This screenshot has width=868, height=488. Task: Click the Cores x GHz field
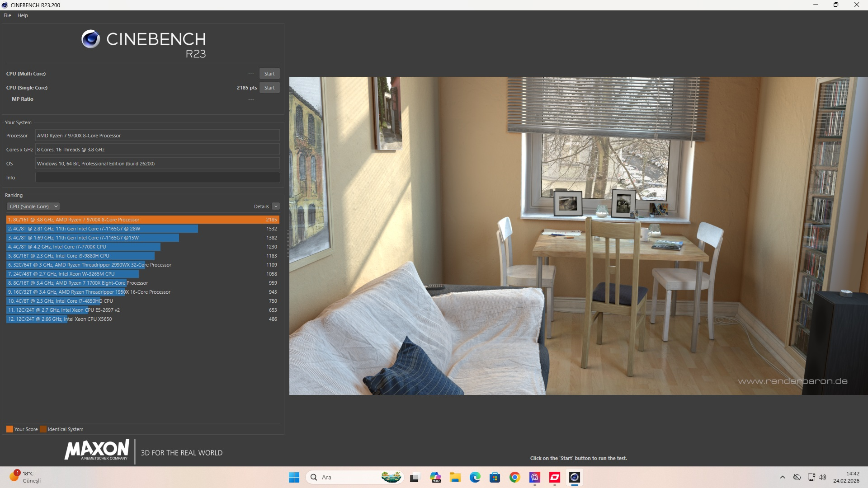pos(157,150)
